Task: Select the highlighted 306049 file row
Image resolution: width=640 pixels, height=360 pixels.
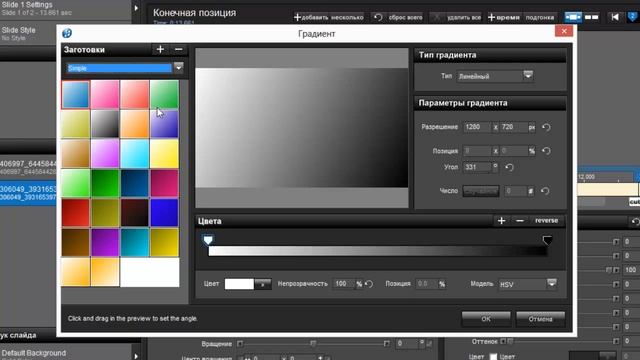Action: (28, 193)
